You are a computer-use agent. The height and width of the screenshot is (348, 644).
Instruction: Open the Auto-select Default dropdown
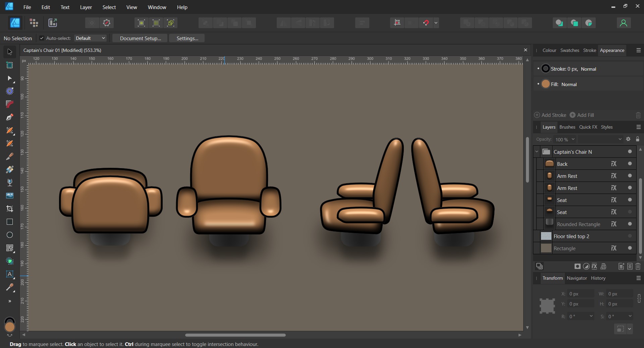tap(90, 38)
